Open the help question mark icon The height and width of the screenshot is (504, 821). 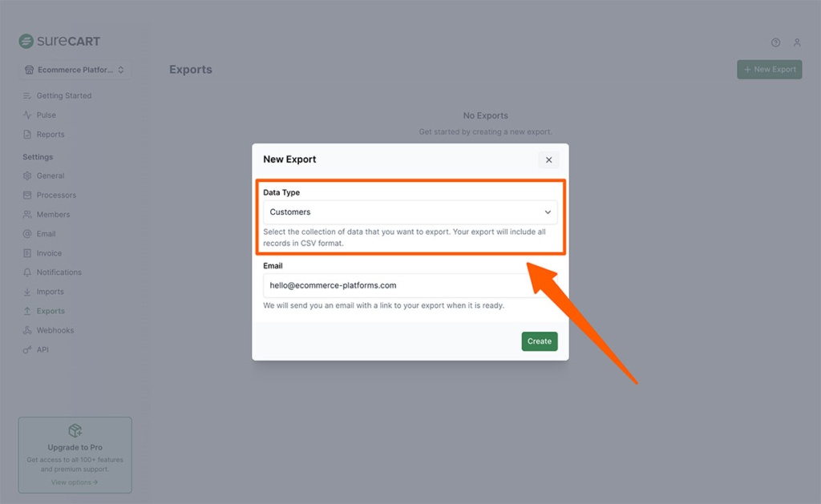point(774,42)
